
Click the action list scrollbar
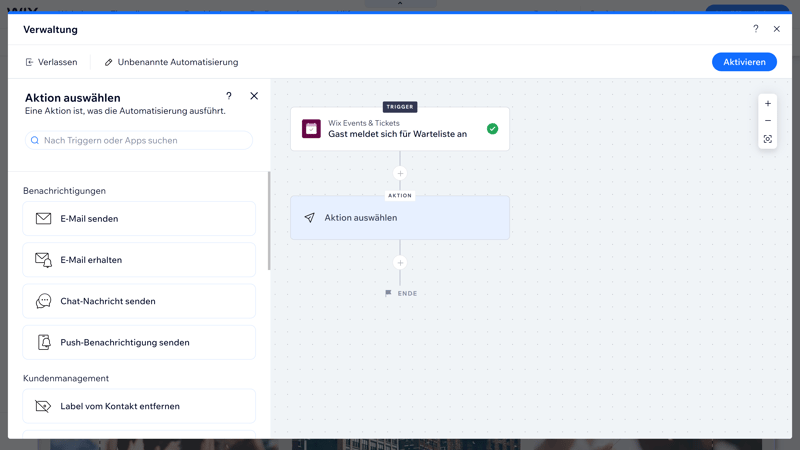(269, 221)
